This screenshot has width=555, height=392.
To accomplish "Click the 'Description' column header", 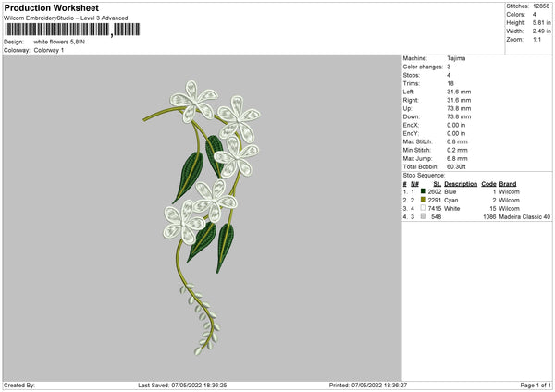I will point(461,184).
